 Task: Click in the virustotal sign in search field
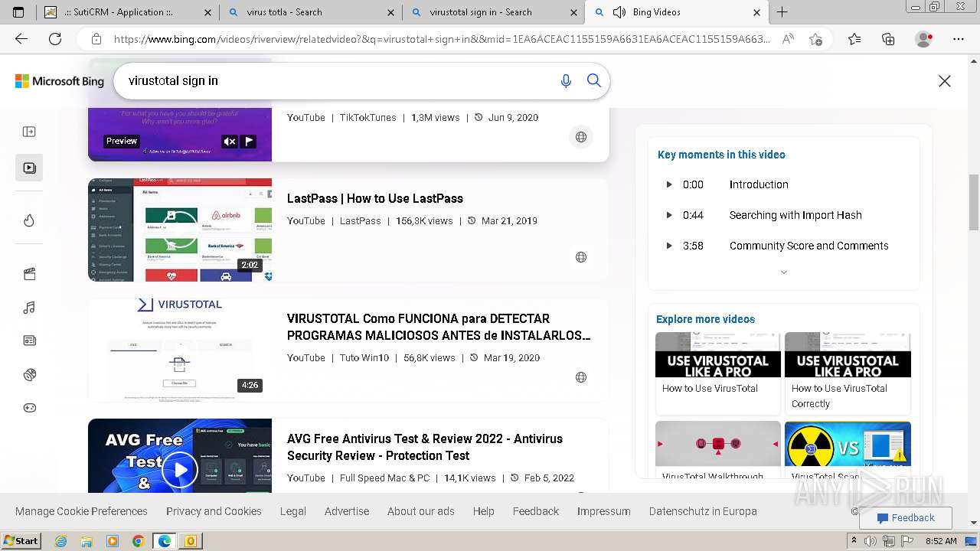coord(337,80)
